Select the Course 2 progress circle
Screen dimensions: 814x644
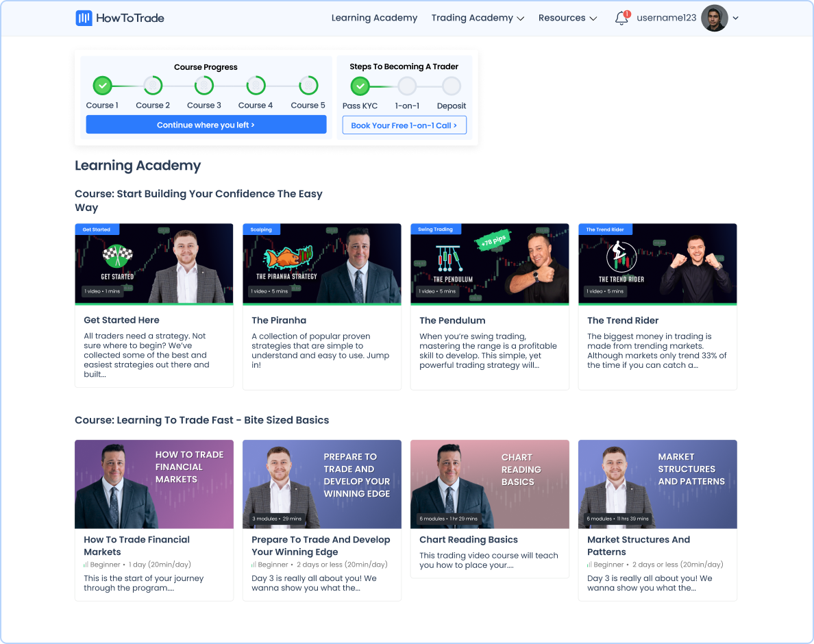click(x=153, y=86)
